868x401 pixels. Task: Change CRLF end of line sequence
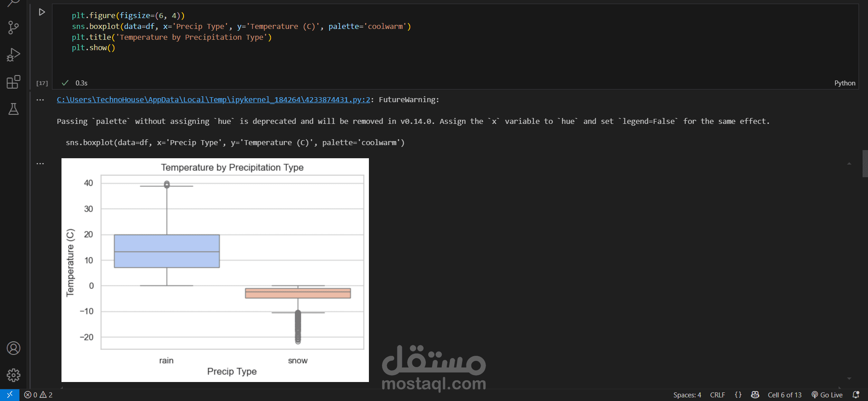[x=717, y=395]
